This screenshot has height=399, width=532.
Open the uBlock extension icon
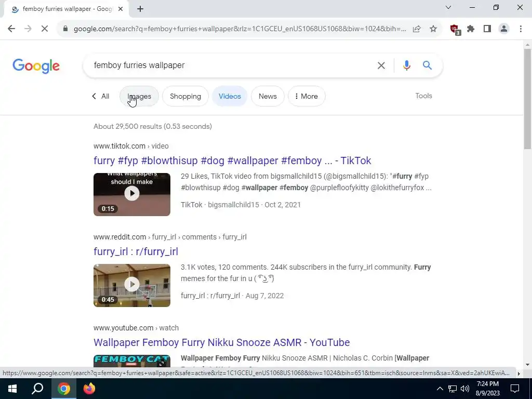pyautogui.click(x=455, y=30)
